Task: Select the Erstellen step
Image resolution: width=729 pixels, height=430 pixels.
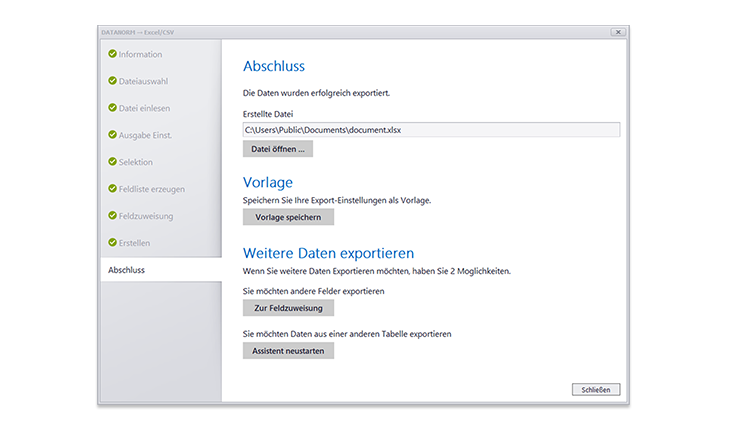Action: point(134,243)
